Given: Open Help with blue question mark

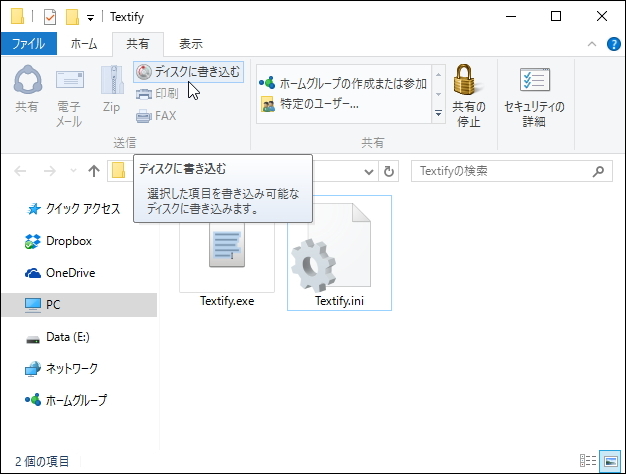Looking at the screenshot, I should [x=613, y=44].
